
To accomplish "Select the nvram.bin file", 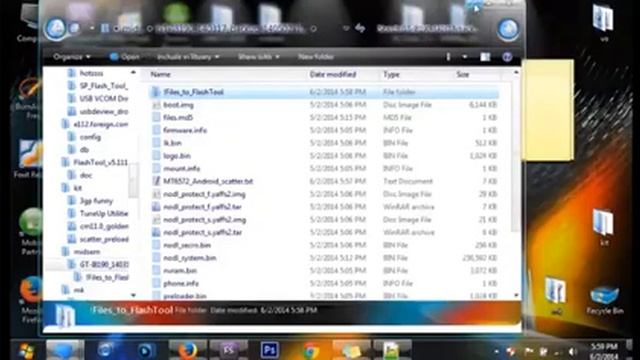I will pyautogui.click(x=180, y=271).
